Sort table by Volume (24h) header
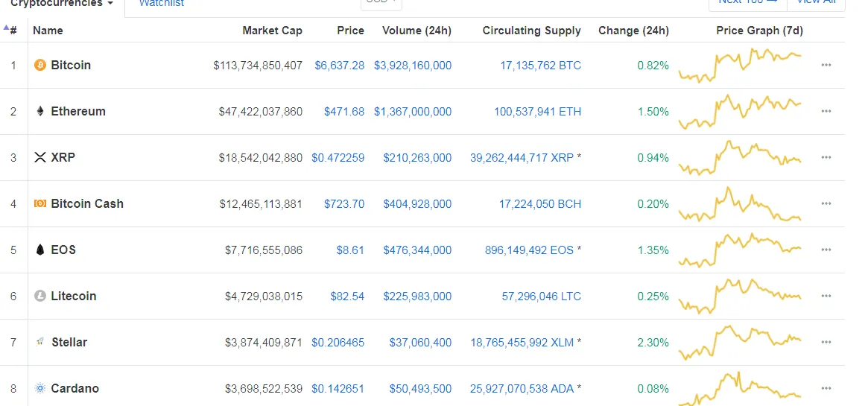 pyautogui.click(x=416, y=31)
